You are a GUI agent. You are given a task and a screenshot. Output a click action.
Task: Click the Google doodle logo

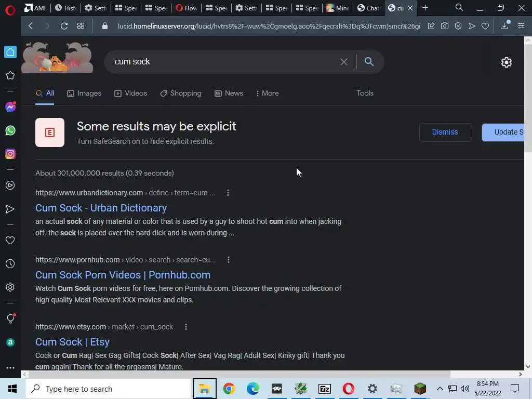click(57, 58)
